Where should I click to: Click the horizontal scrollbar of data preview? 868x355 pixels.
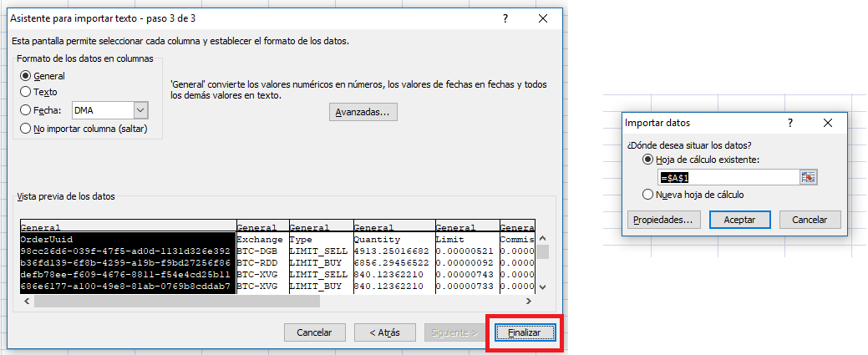tap(177, 302)
